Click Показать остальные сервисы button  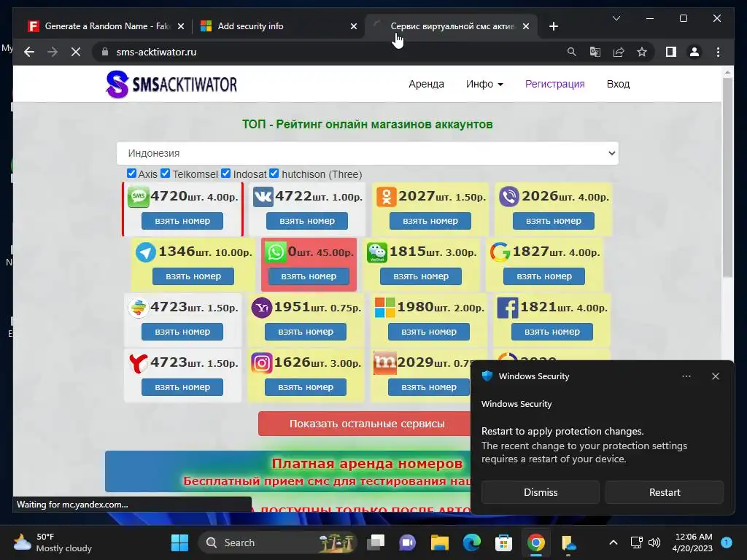click(x=367, y=424)
